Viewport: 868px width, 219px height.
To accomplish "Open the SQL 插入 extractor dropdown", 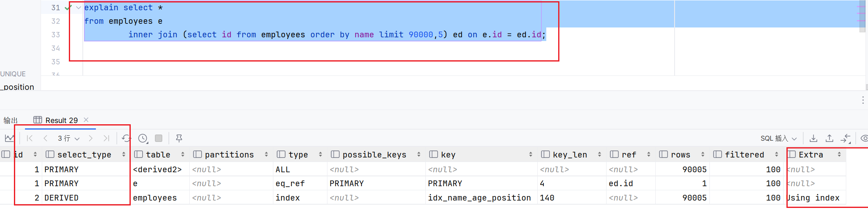I will (778, 139).
